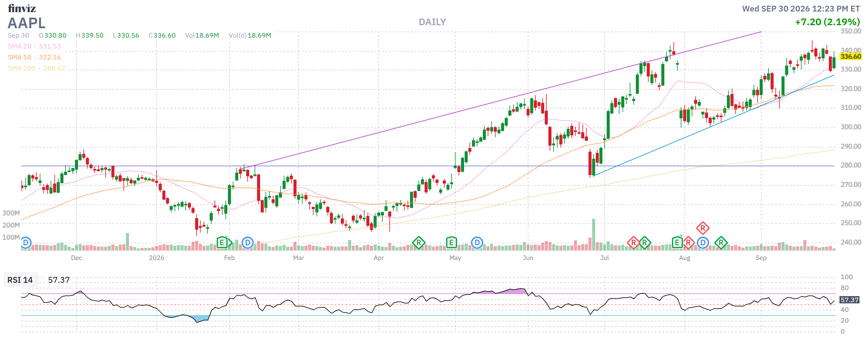This screenshot has height=341, width=868.
Task: Open the green E earnings marker before May
Action: [452, 242]
